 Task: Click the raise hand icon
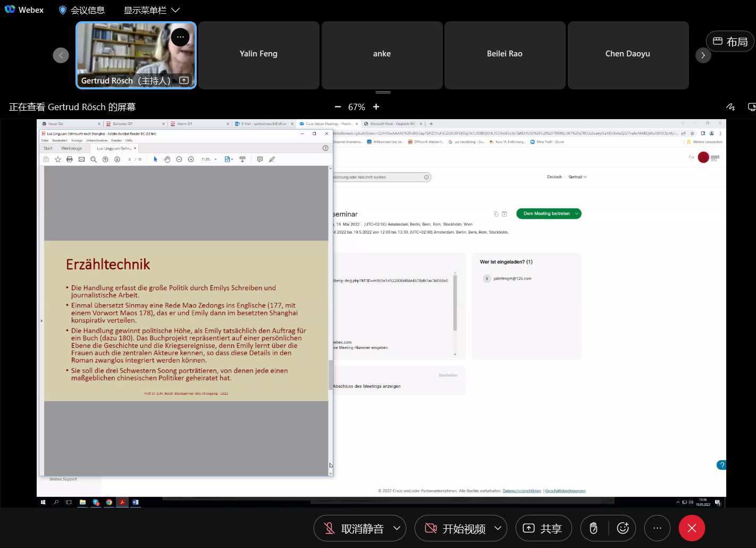tap(593, 528)
